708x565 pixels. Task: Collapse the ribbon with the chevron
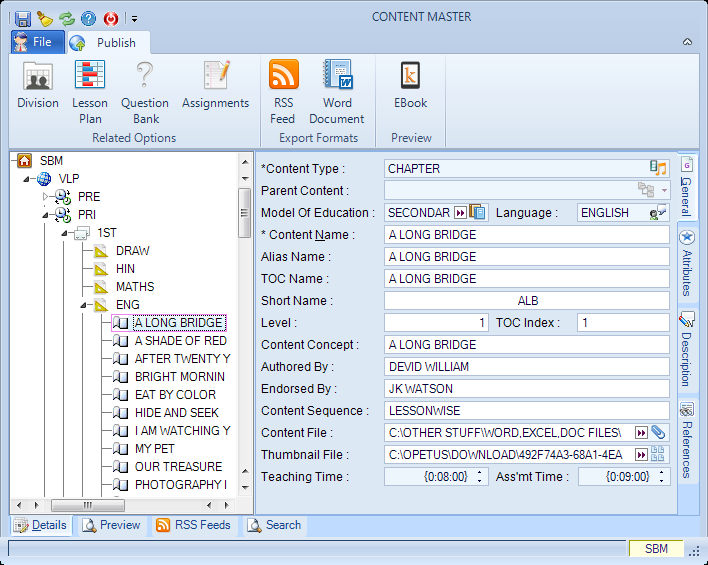687,42
